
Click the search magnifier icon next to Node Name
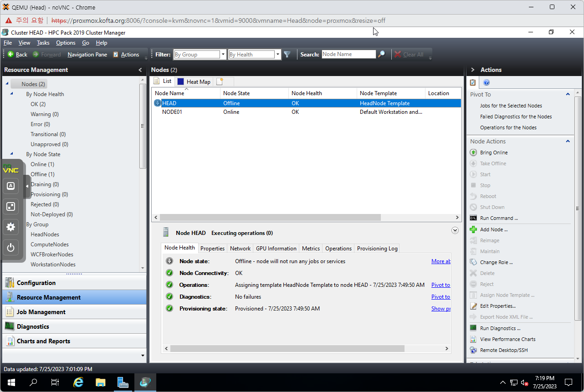[x=382, y=55]
